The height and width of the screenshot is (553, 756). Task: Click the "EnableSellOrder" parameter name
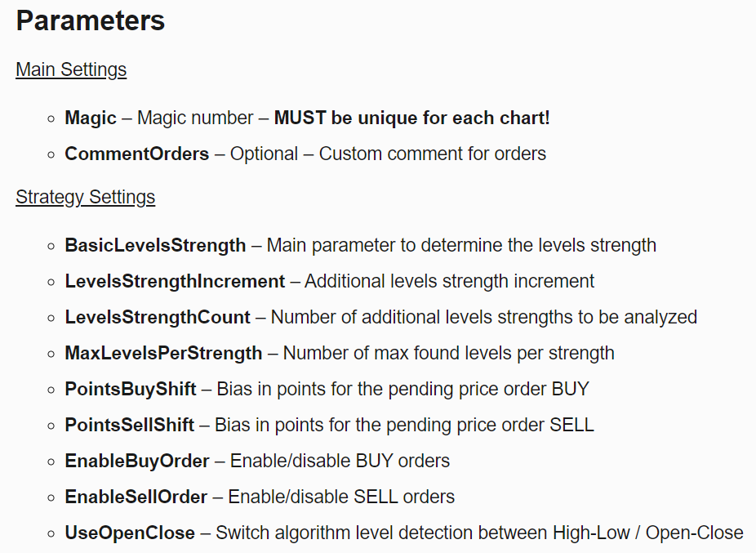(x=136, y=497)
